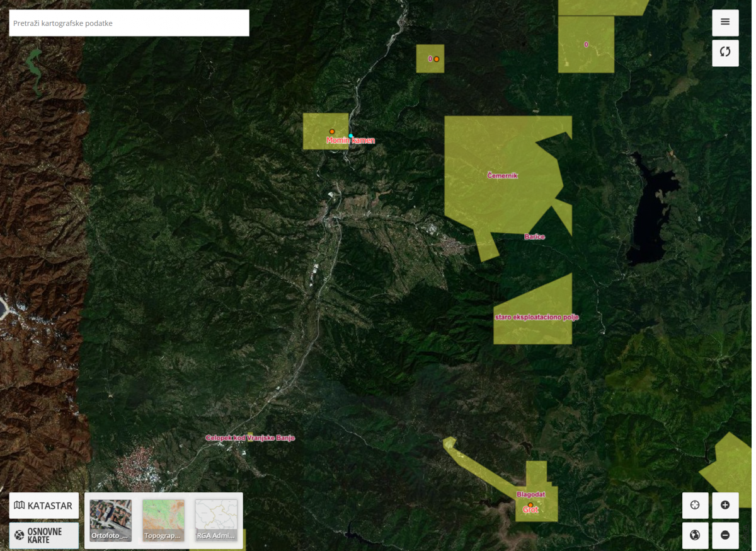Click the refresh arrows icon
The width and height of the screenshot is (756, 551).
point(725,52)
